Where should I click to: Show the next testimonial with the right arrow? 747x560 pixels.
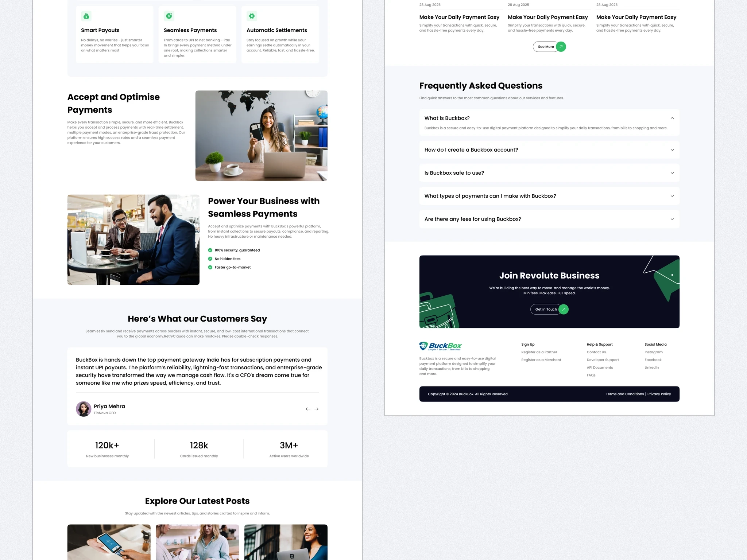(317, 409)
